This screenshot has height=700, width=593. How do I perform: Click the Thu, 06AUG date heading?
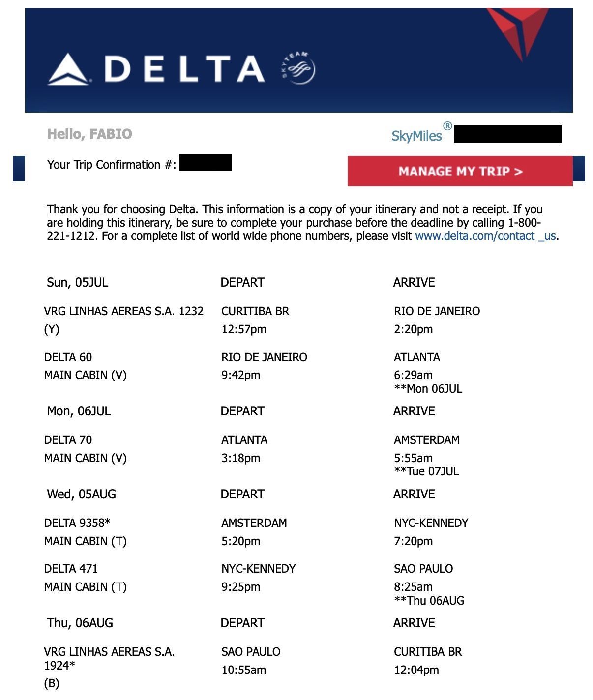[x=80, y=623]
